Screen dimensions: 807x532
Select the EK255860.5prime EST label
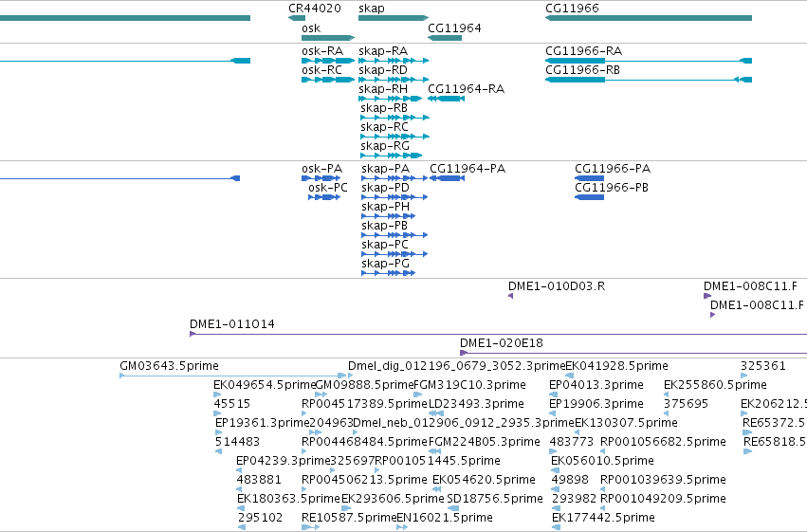(x=715, y=385)
